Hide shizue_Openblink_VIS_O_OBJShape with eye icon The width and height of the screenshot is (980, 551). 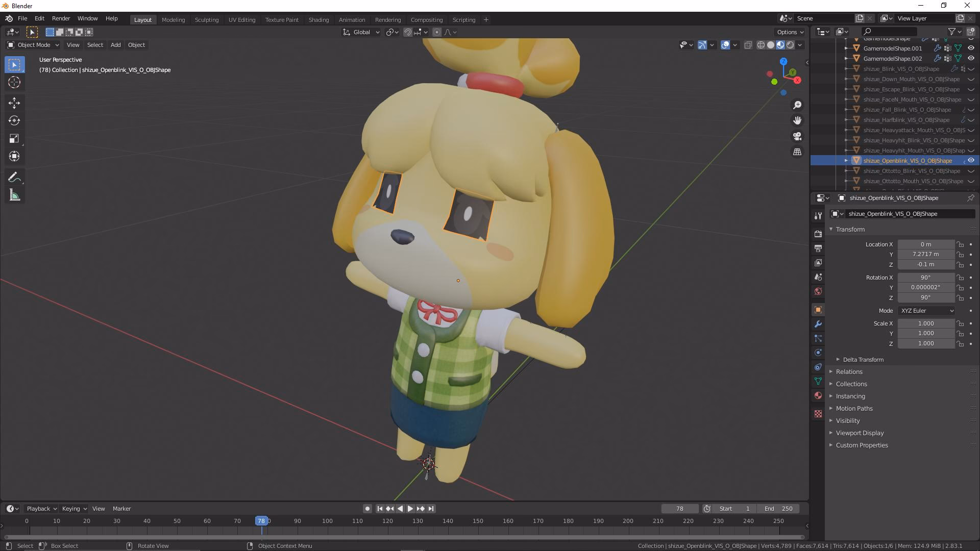(x=971, y=161)
